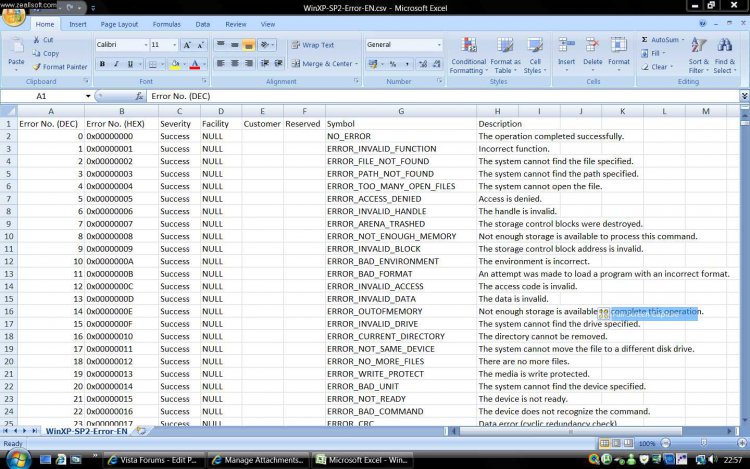Open the Format cells icon
750x469 pixels.
(x=618, y=45)
